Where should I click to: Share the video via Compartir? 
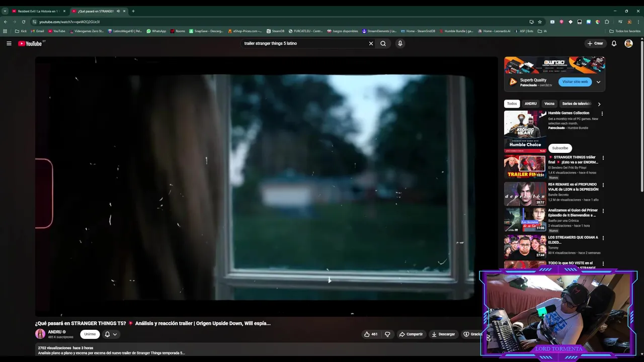[411, 334]
